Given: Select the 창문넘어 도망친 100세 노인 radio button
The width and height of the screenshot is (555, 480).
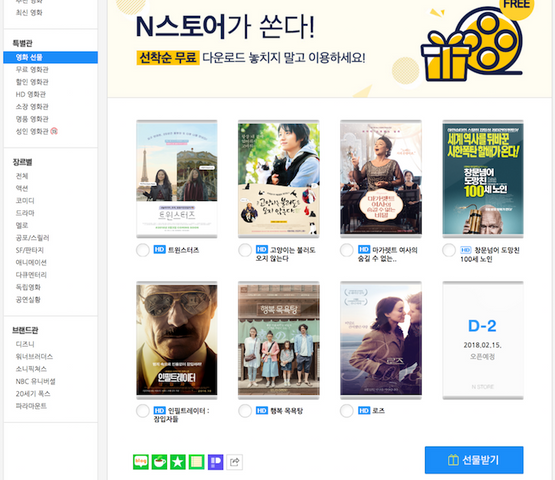Looking at the screenshot, I should [x=449, y=250].
